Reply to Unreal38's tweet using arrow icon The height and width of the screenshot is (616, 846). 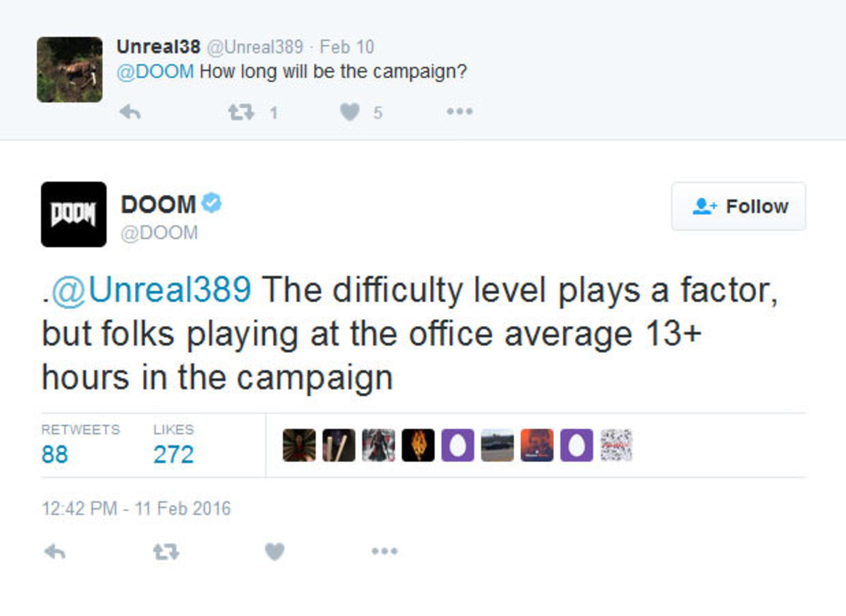[130, 112]
